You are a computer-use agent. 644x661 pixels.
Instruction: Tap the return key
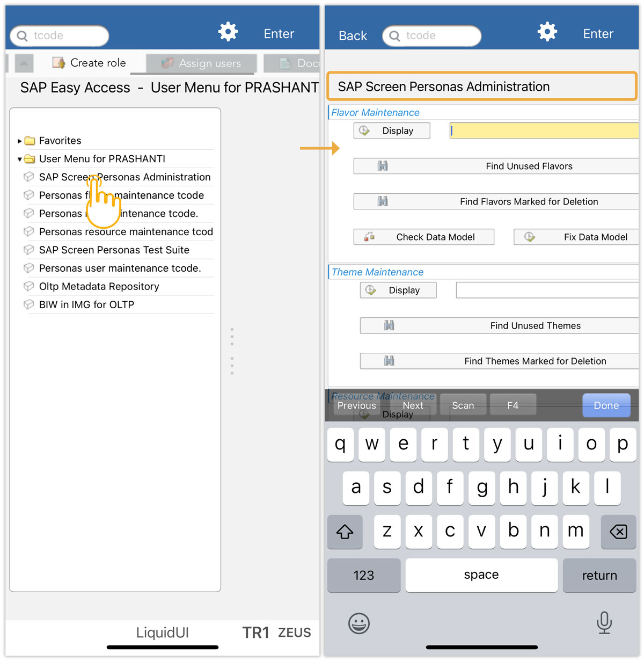tap(599, 575)
